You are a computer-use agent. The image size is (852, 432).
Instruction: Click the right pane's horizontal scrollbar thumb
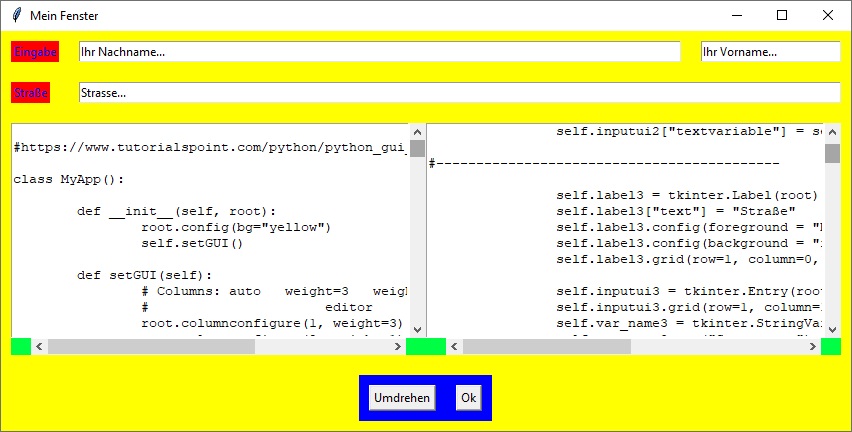coord(546,346)
